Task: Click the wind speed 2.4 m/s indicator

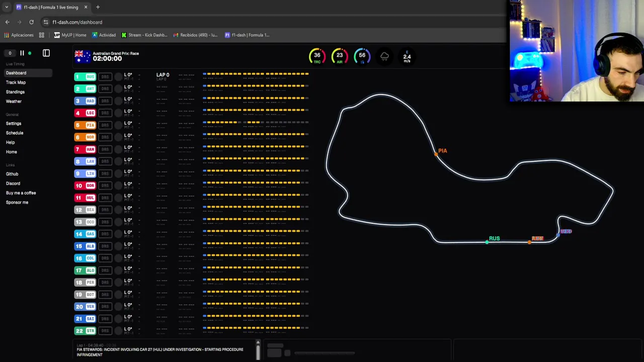Action: [407, 56]
